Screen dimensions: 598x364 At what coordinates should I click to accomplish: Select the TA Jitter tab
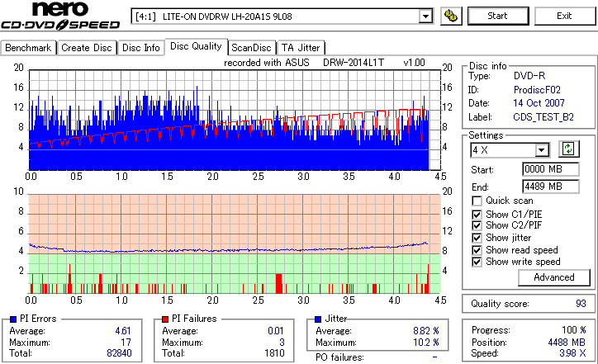tap(301, 48)
